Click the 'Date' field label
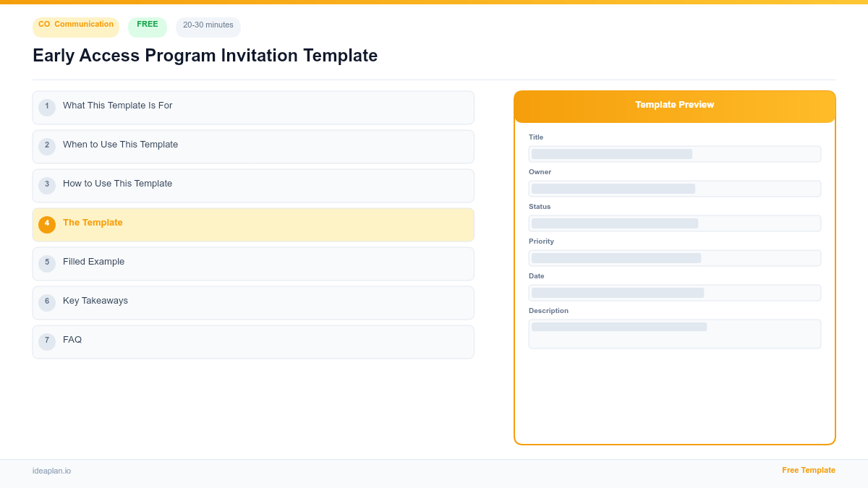Viewport: 868px width, 488px height. click(536, 276)
